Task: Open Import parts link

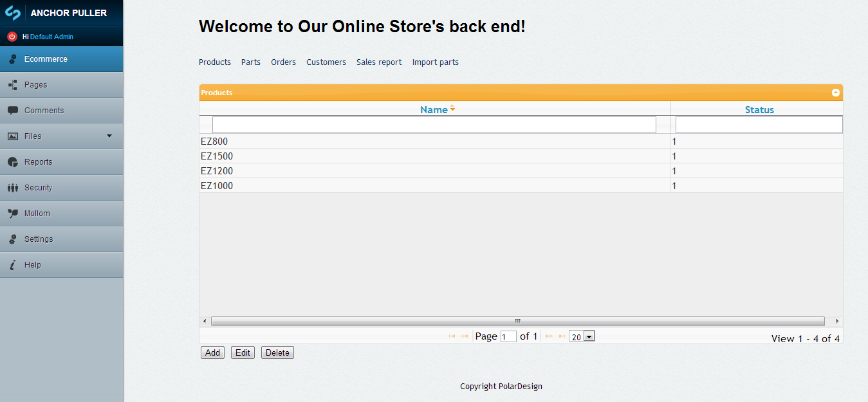Action: (435, 62)
